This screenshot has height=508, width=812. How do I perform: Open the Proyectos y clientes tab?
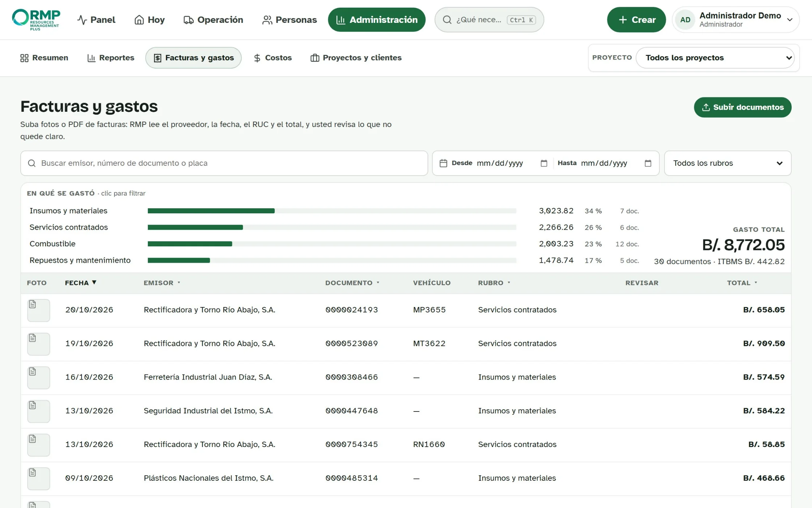[356, 58]
